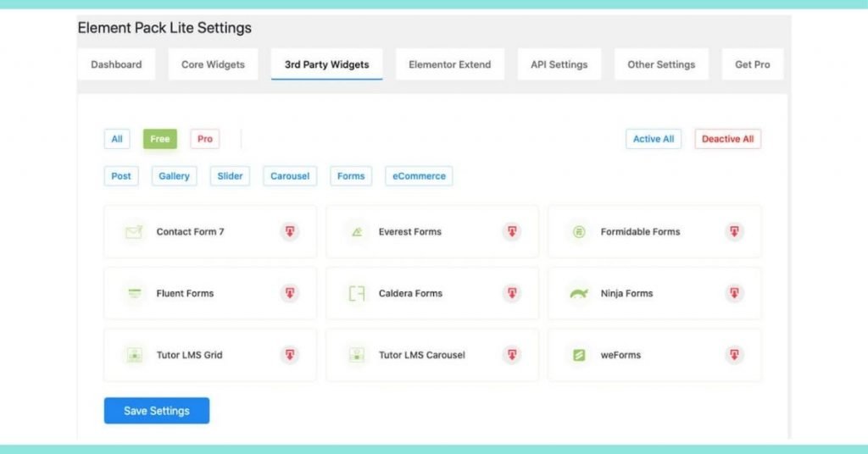Click the Contact Form 7 label
Screen dimensions: 868x454
coord(191,232)
